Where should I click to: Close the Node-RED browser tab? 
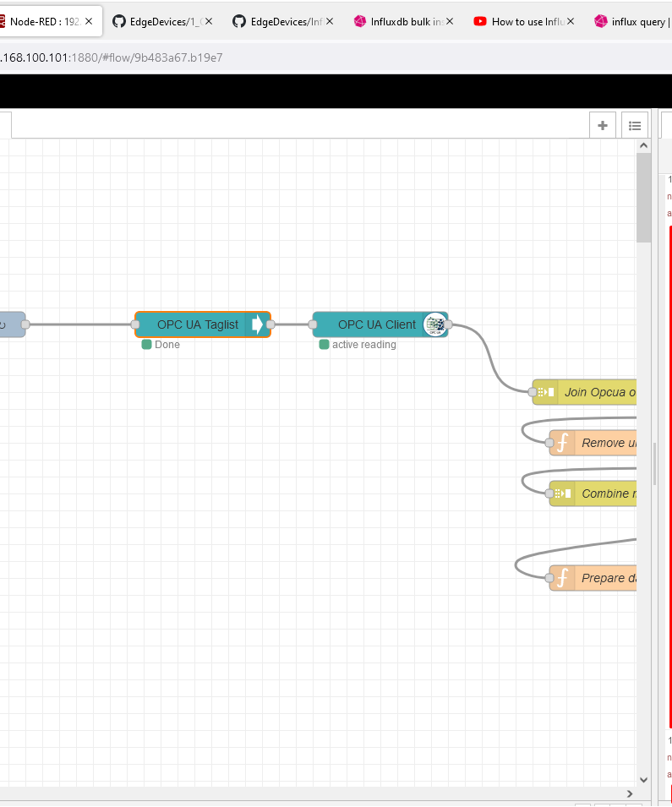point(89,21)
